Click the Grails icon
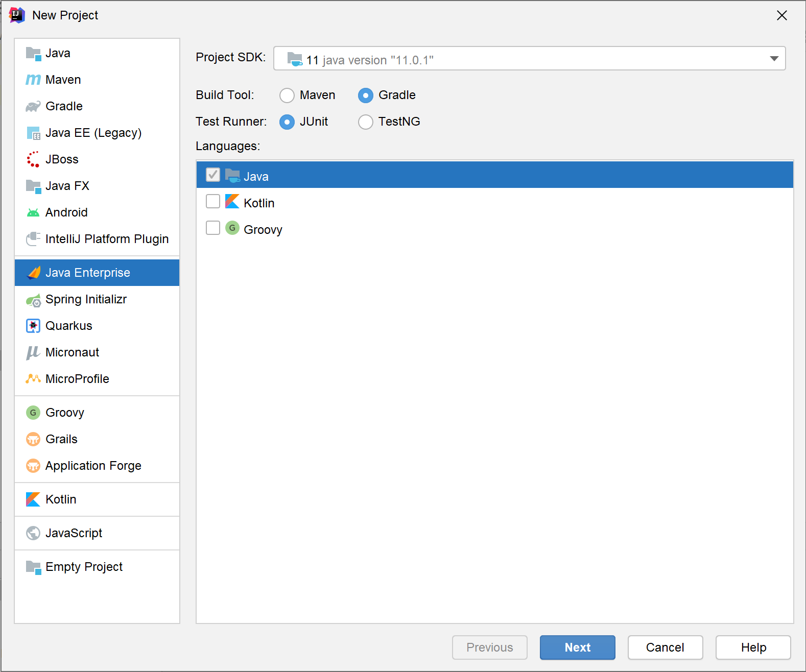The image size is (806, 672). [33, 439]
